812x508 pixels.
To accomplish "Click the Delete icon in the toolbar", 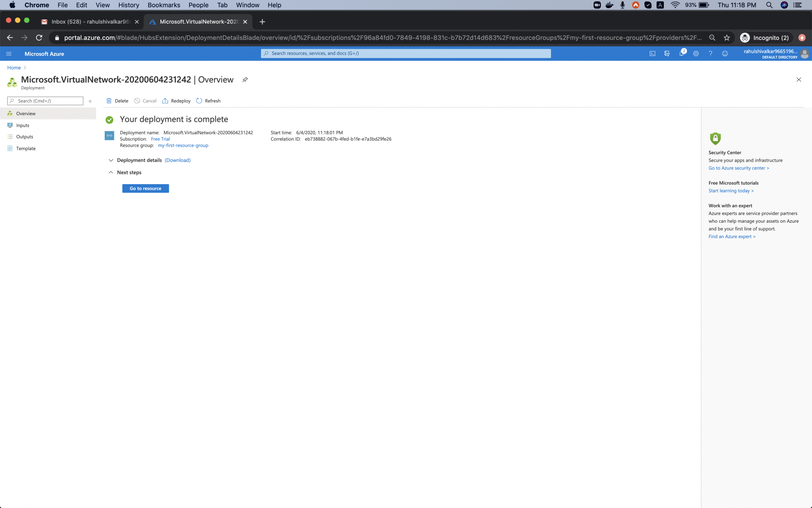I will coord(117,100).
